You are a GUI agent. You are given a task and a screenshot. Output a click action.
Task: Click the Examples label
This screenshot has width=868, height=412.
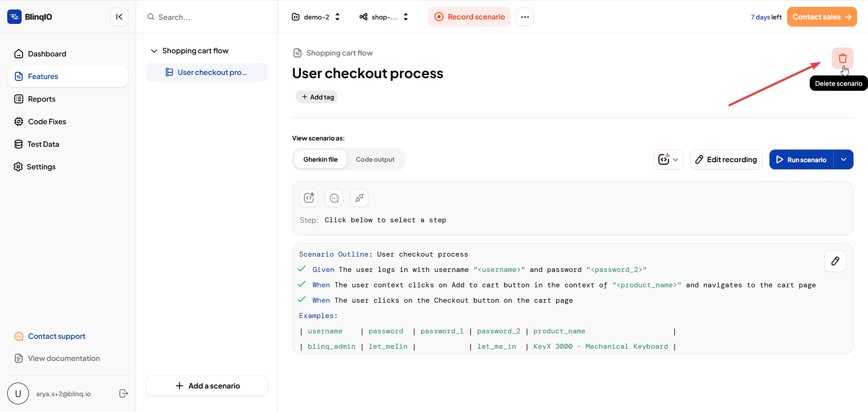tap(318, 316)
